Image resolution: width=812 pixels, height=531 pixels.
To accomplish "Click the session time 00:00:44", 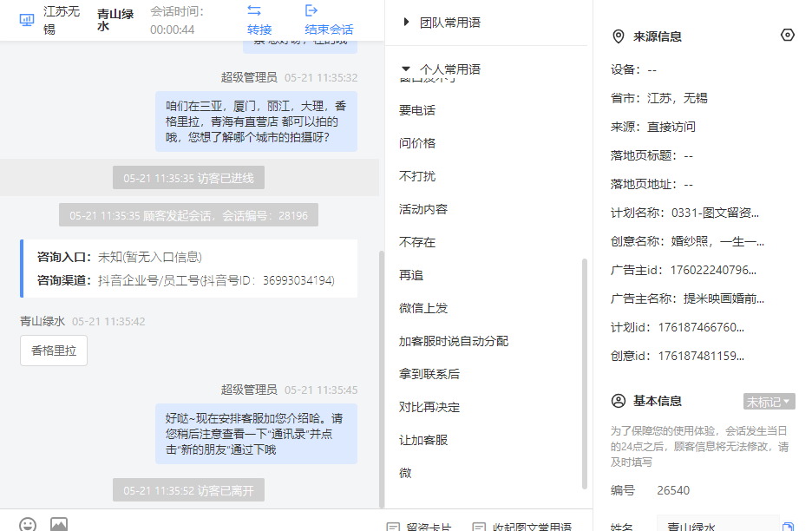I will 173,29.
